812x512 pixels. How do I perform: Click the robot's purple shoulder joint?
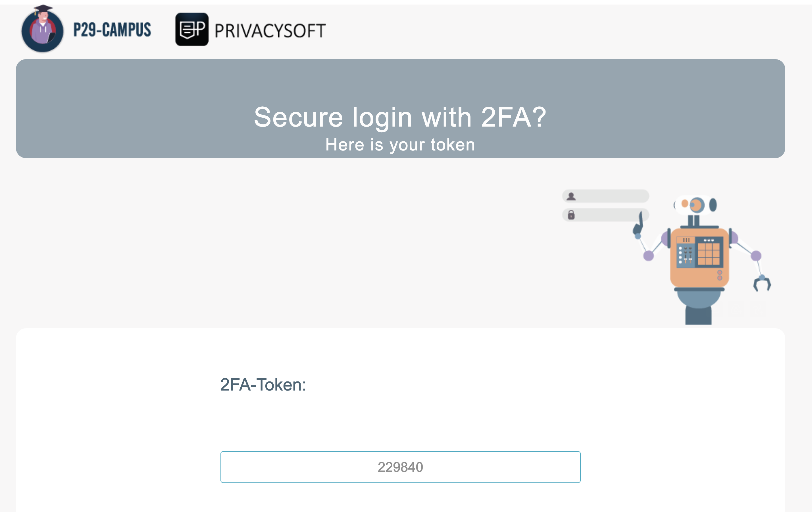(666, 238)
